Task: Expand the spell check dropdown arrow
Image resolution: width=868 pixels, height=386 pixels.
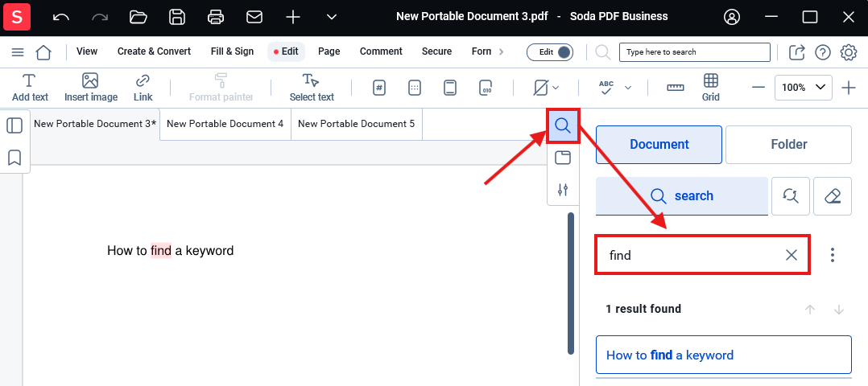Action: click(628, 88)
